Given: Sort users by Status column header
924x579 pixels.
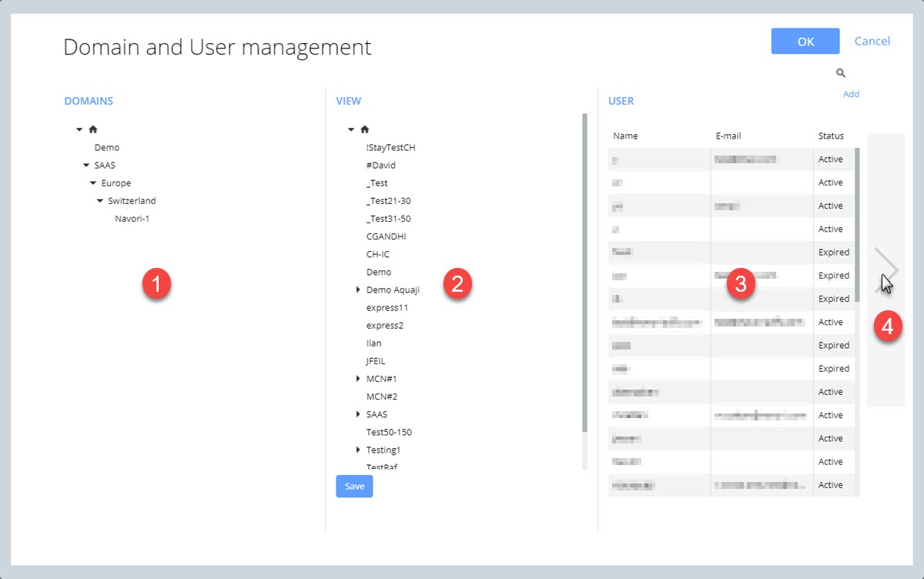Looking at the screenshot, I should pyautogui.click(x=831, y=136).
